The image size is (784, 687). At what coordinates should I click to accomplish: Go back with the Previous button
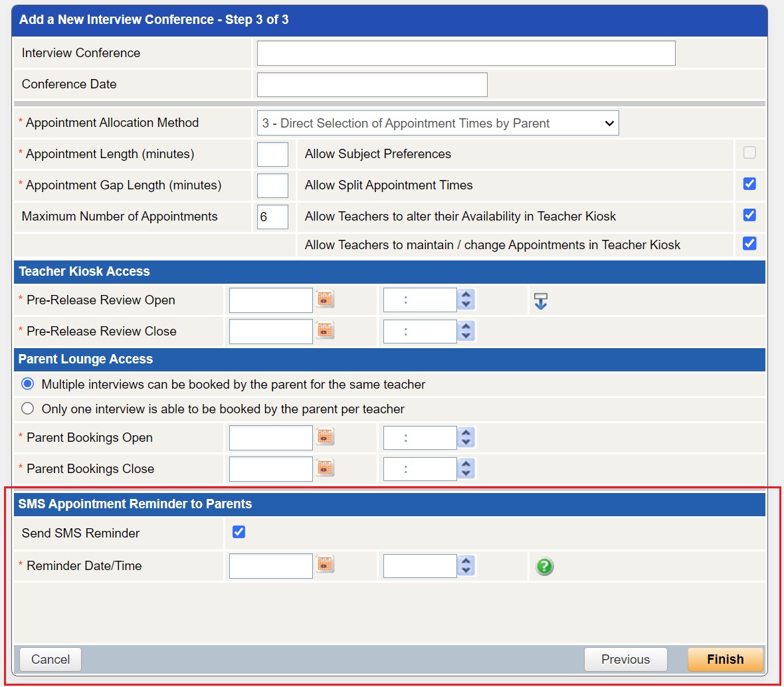[x=625, y=659]
